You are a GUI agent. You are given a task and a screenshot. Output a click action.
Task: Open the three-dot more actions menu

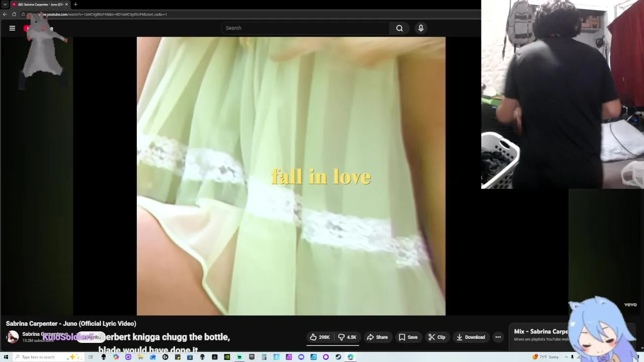click(498, 337)
